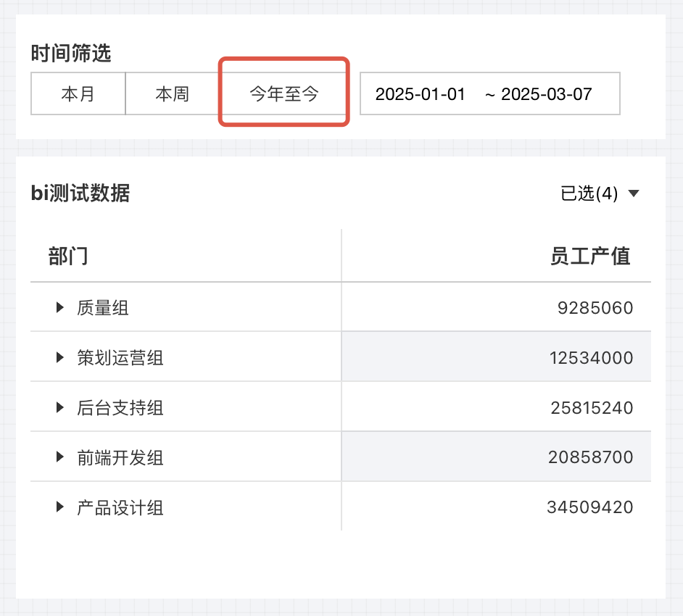The width and height of the screenshot is (683, 616).
Task: Select the 本周 time filter
Action: point(172,94)
